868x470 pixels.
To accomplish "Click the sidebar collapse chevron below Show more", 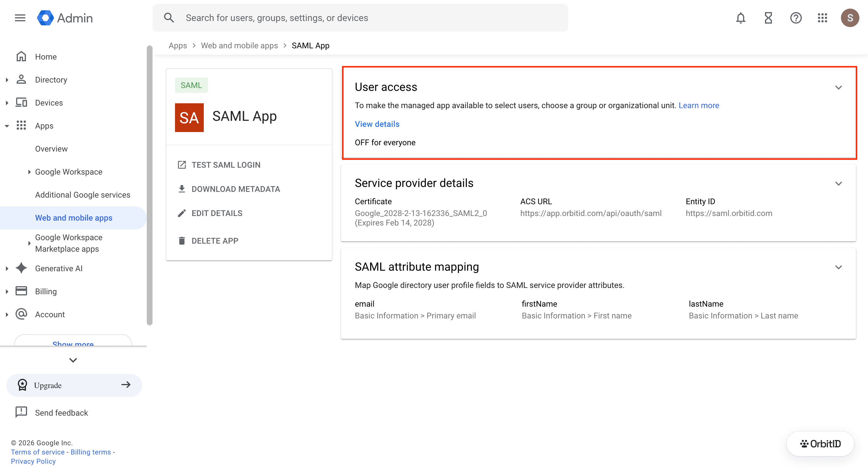I will [x=73, y=360].
